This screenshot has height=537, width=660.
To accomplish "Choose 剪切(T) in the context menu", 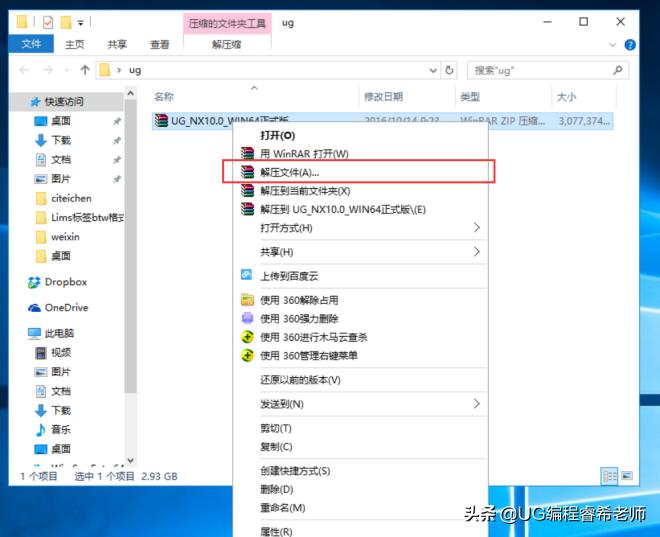I will pos(275,428).
